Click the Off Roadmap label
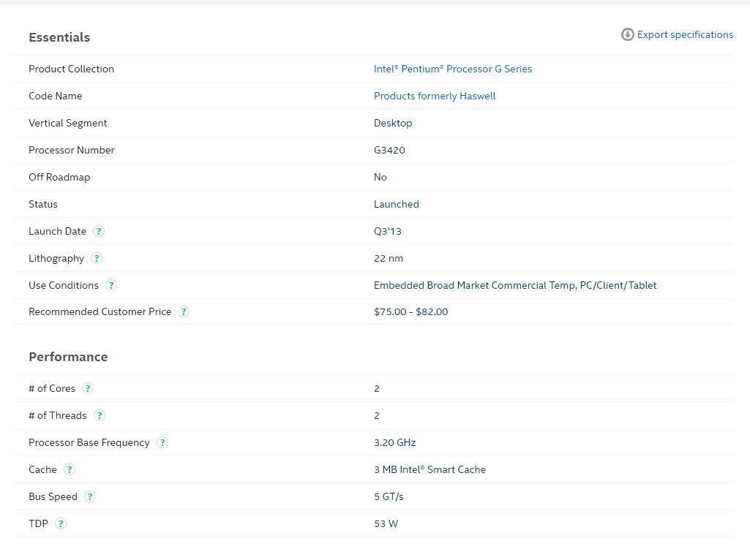750x560 pixels. (x=59, y=177)
